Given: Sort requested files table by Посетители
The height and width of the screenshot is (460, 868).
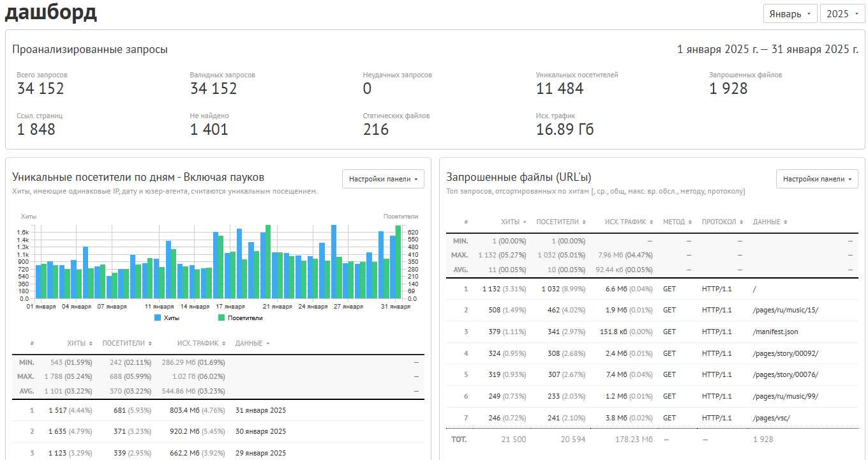Looking at the screenshot, I should pyautogui.click(x=561, y=222).
